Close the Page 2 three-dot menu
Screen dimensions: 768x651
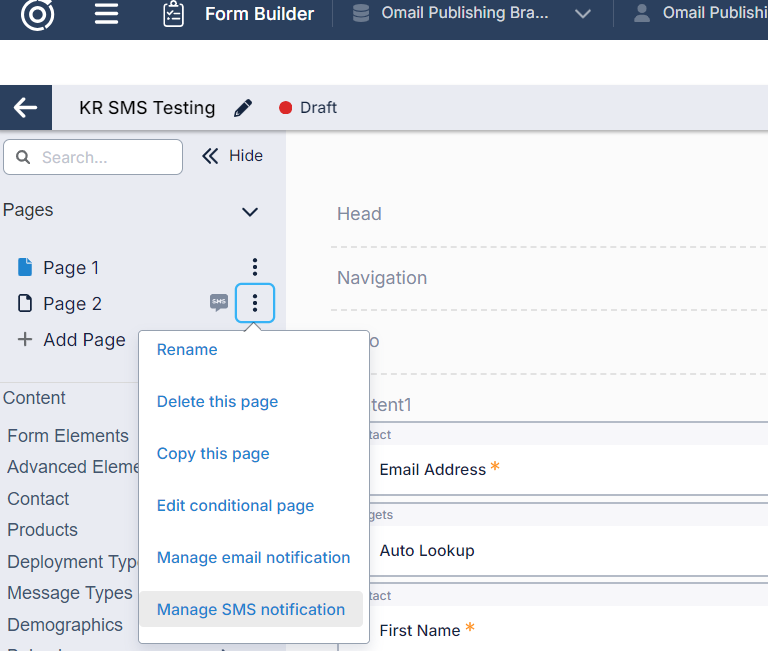(x=255, y=303)
